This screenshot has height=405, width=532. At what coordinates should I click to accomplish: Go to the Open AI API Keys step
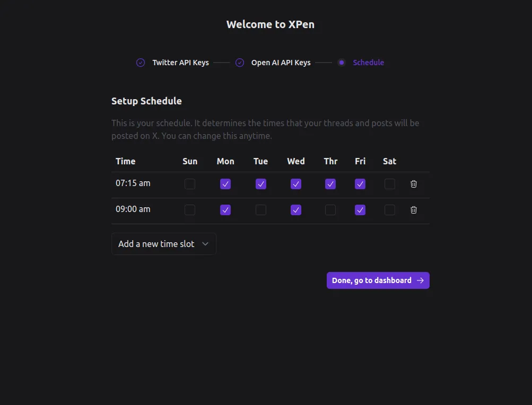[281, 63]
